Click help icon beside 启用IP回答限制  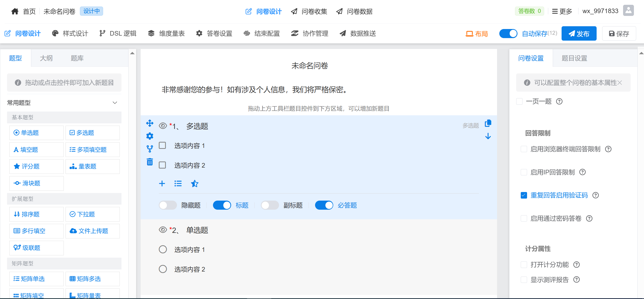pyautogui.click(x=582, y=172)
